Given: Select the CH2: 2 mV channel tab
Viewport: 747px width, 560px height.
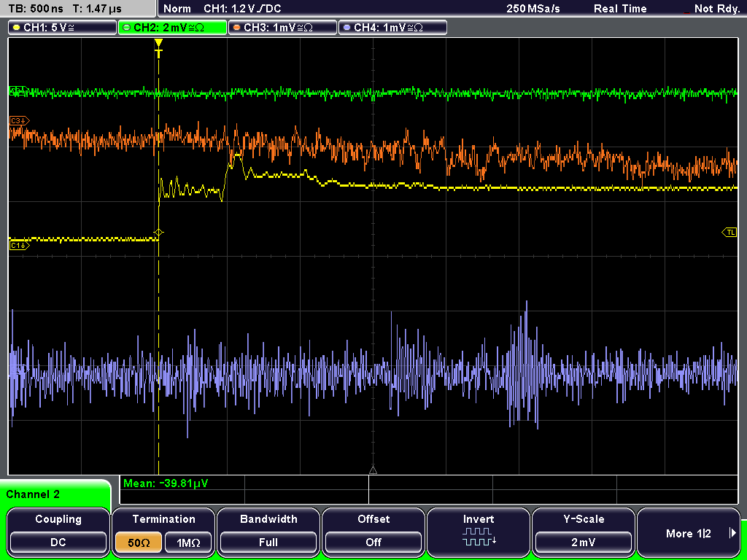Looking at the screenshot, I should pyautogui.click(x=172, y=28).
